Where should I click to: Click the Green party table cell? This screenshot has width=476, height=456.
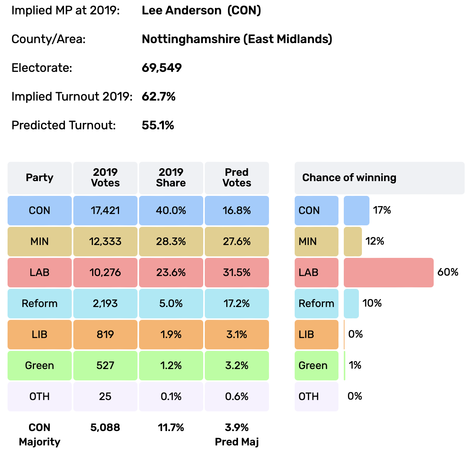pos(40,366)
